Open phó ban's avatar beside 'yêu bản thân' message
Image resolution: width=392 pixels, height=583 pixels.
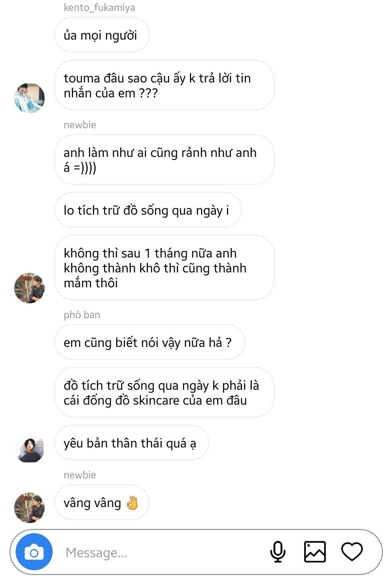click(29, 448)
